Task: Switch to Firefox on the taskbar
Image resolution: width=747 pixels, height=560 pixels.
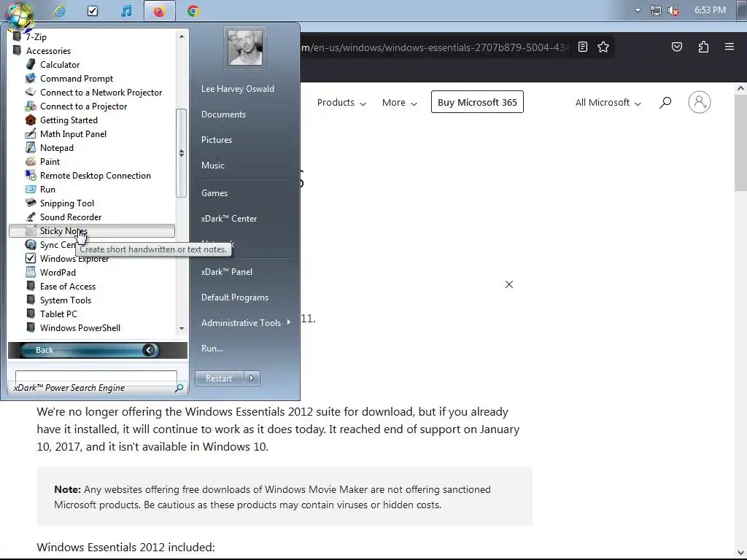Action: pyautogui.click(x=159, y=10)
